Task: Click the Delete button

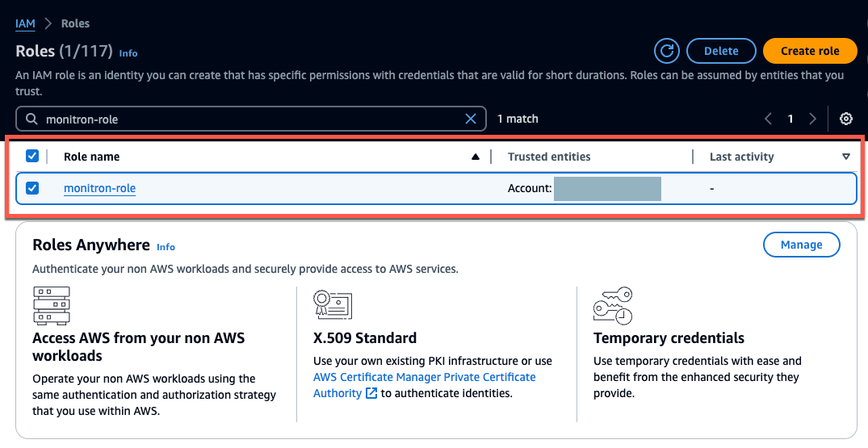Action: [x=721, y=51]
